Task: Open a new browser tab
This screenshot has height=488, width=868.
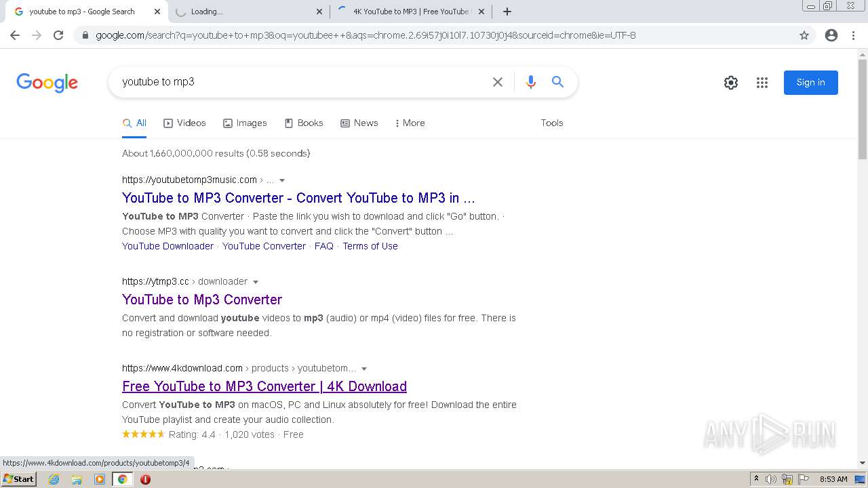Action: [507, 12]
